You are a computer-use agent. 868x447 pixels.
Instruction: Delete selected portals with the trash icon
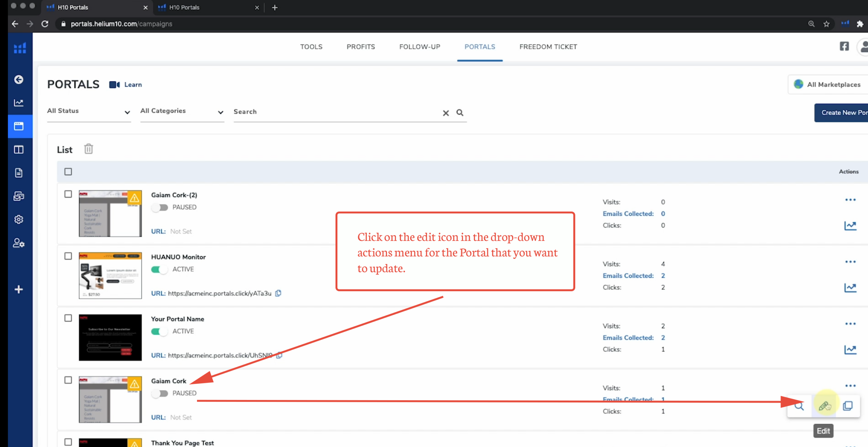(88, 149)
